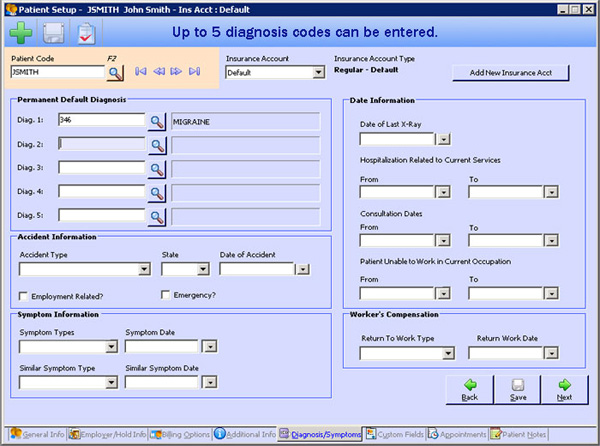Click the clipboard checkmark toolbar icon

(86, 33)
